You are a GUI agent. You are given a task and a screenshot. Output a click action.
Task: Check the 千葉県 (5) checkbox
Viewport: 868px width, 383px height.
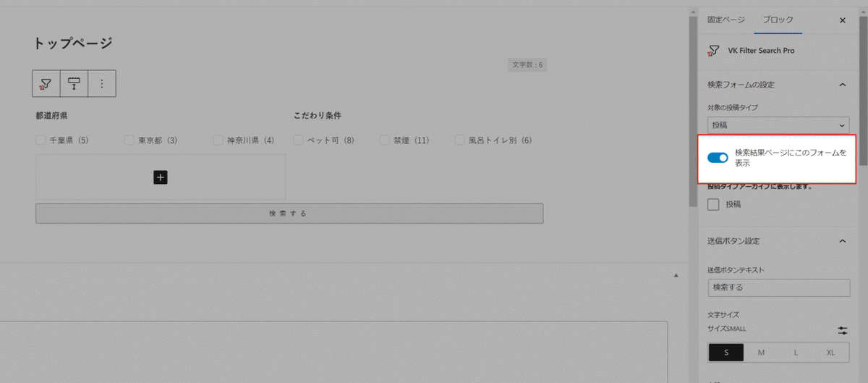[x=41, y=140]
